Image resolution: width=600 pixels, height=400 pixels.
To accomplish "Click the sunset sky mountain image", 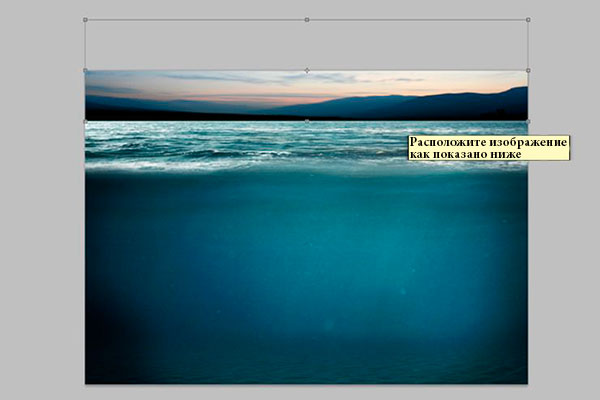I will (306, 96).
